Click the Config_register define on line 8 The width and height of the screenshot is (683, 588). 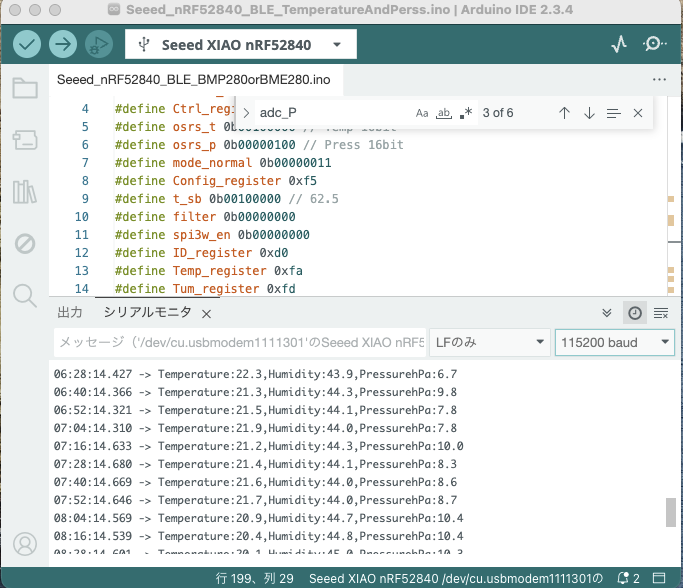[216, 181]
